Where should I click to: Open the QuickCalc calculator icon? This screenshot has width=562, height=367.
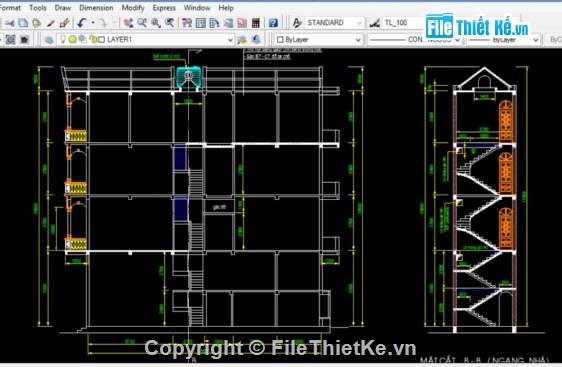click(x=256, y=23)
